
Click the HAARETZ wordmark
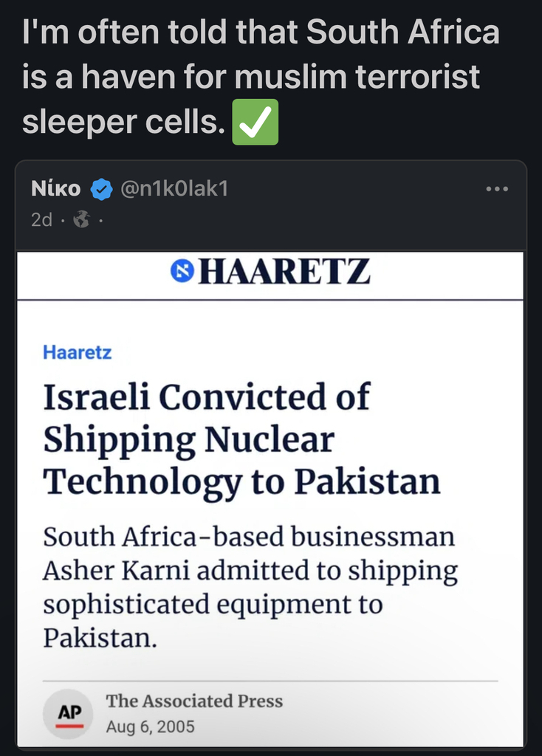tap(284, 272)
